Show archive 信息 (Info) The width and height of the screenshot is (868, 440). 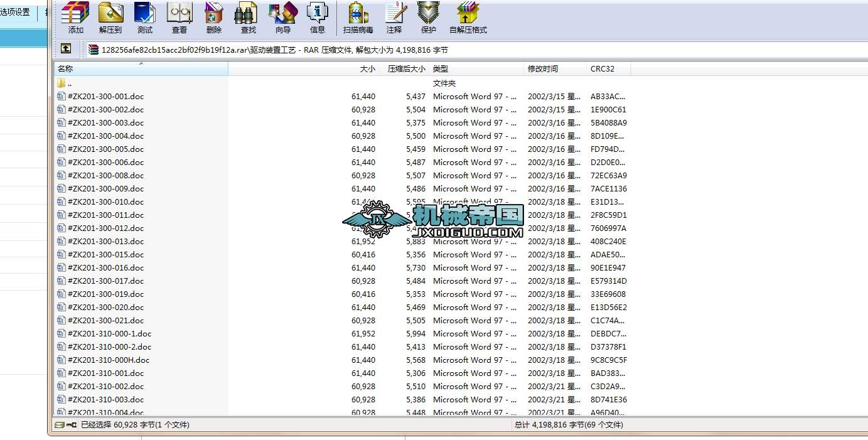(318, 18)
